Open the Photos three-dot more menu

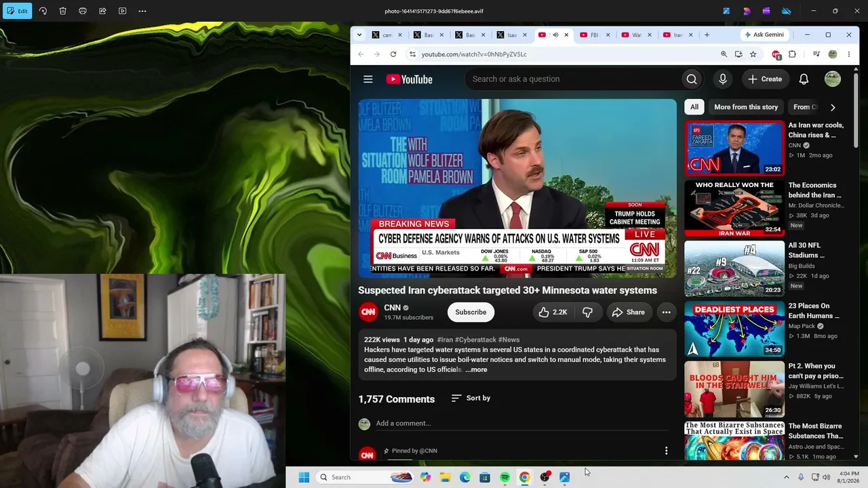tap(142, 11)
